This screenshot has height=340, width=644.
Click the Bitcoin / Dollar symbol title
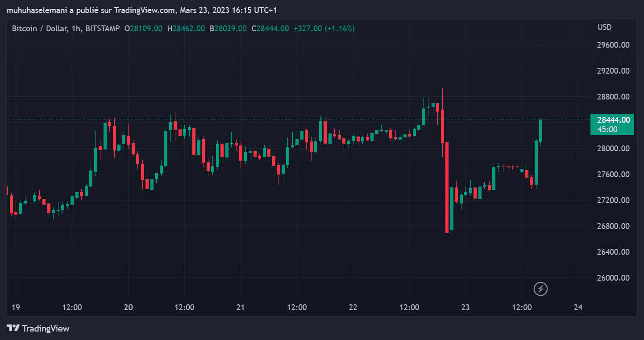coord(40,29)
